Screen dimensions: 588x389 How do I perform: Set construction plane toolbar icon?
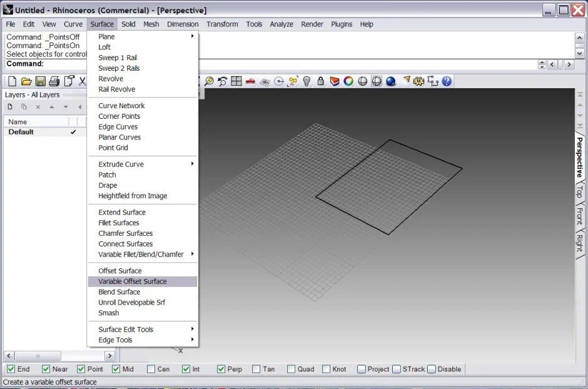265,81
